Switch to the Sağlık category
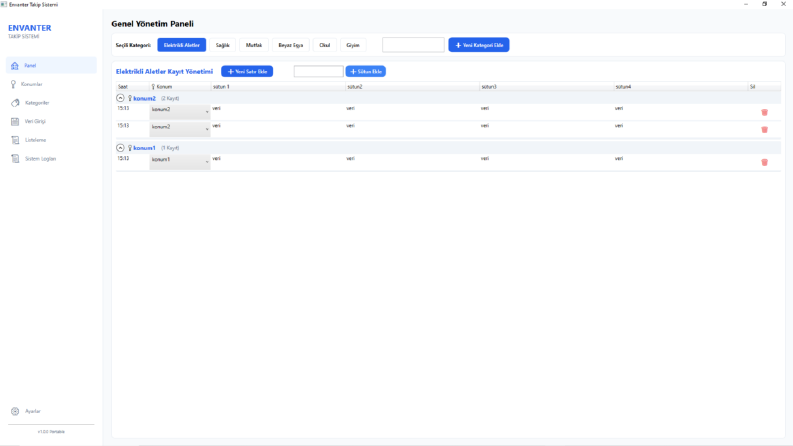Image resolution: width=793 pixels, height=446 pixels. coord(223,45)
